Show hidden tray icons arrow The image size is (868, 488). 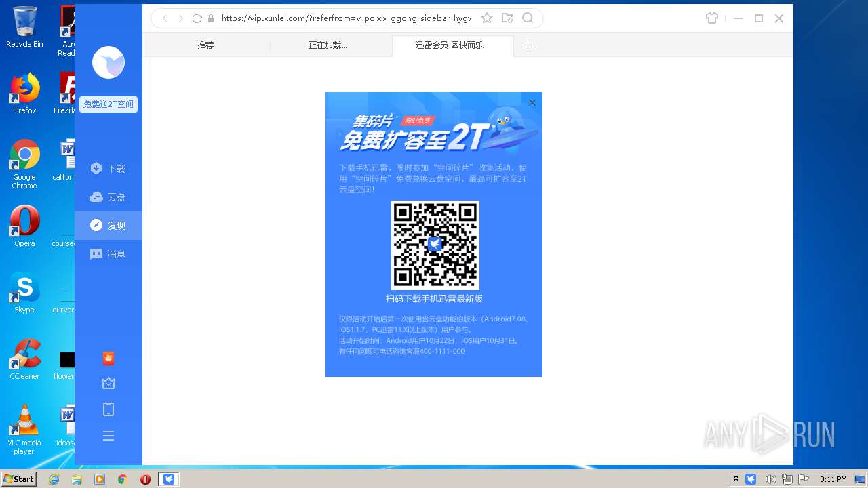(736, 479)
